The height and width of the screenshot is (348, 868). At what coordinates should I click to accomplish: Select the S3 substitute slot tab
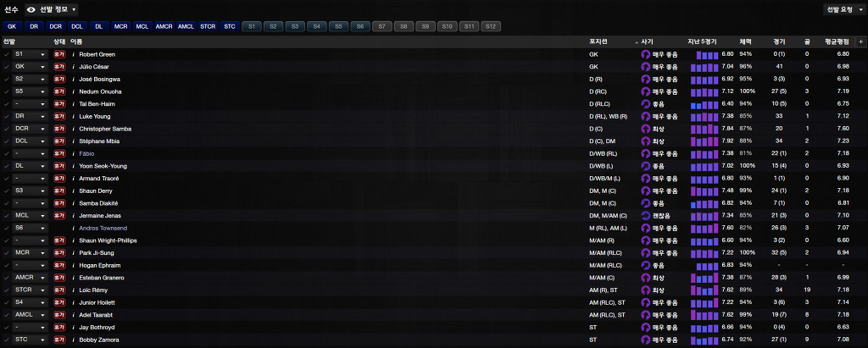(294, 26)
